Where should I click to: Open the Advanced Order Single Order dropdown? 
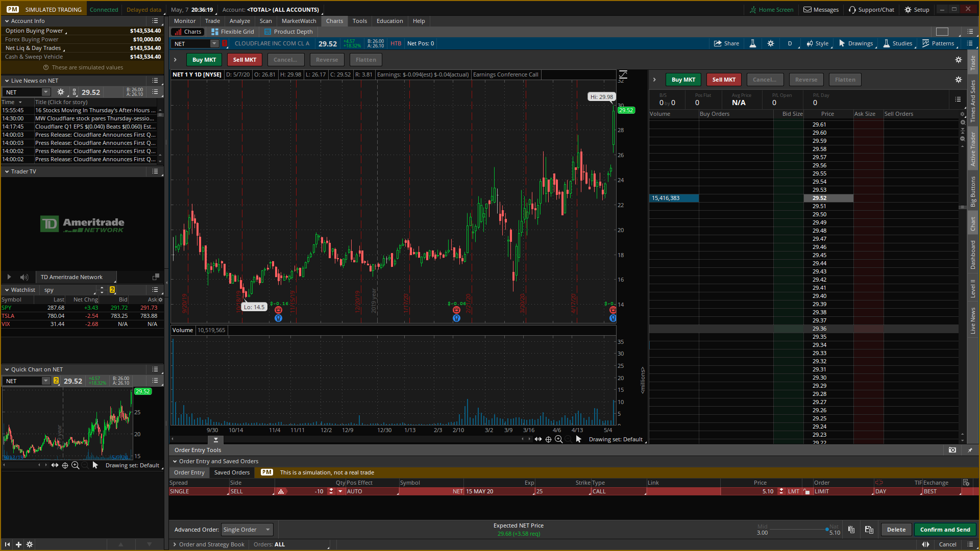(x=247, y=530)
